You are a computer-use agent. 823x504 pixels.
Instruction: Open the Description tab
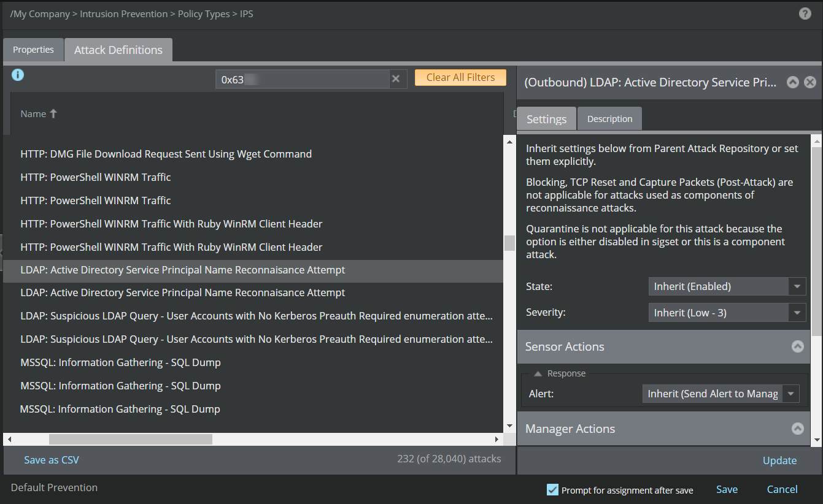[609, 119]
